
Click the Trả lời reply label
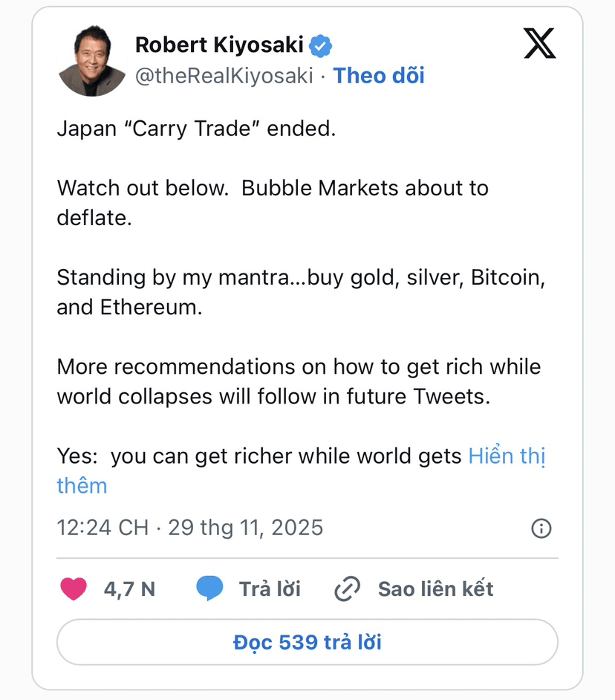(270, 589)
